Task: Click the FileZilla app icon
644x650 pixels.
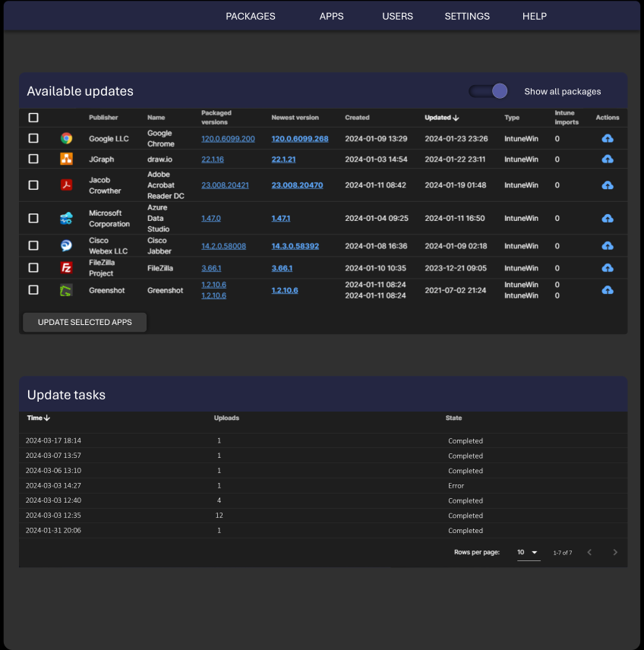Action: [x=66, y=268]
